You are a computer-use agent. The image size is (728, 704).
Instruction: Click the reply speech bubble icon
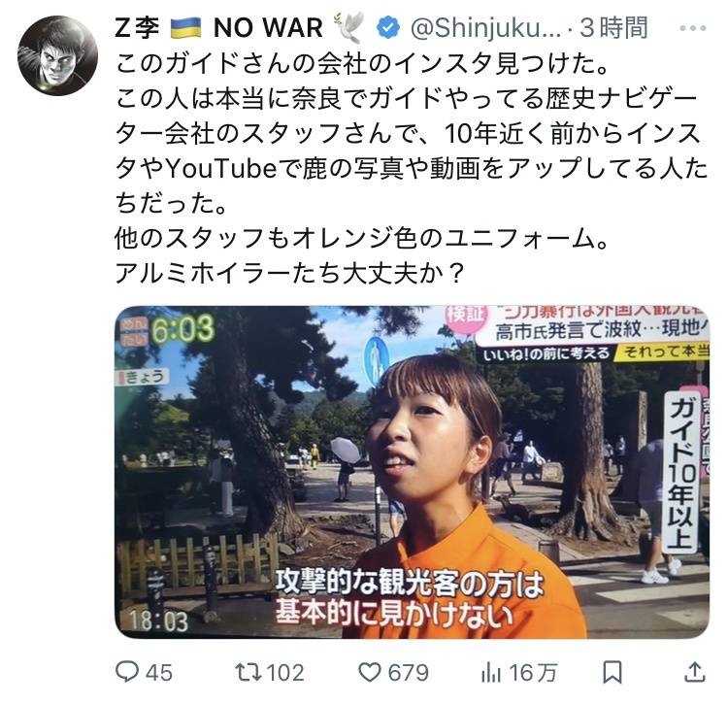127,672
